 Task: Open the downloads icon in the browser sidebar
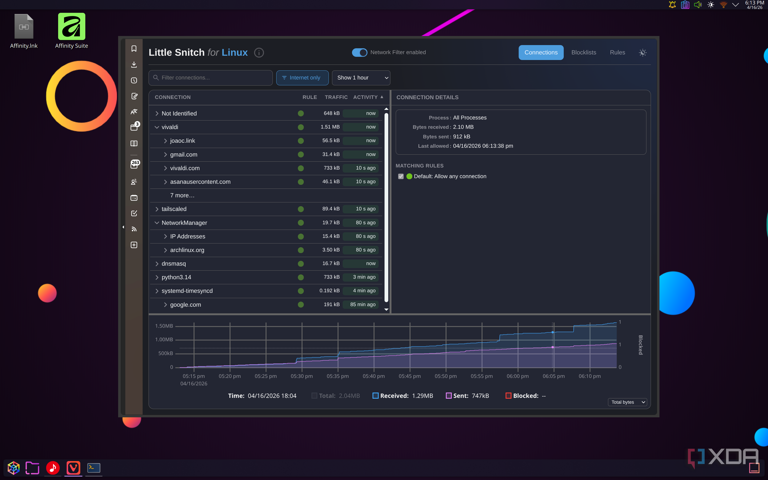134,65
